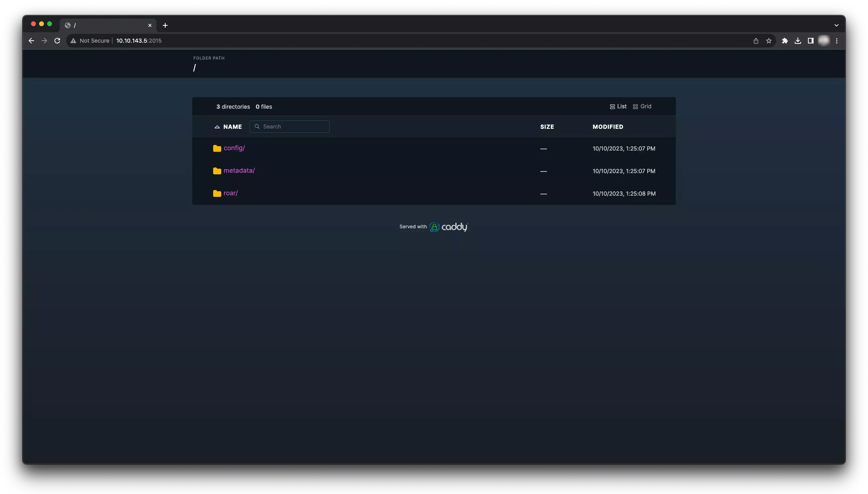This screenshot has height=494, width=868.
Task: Open the Extensions puzzle icon
Action: click(x=785, y=41)
